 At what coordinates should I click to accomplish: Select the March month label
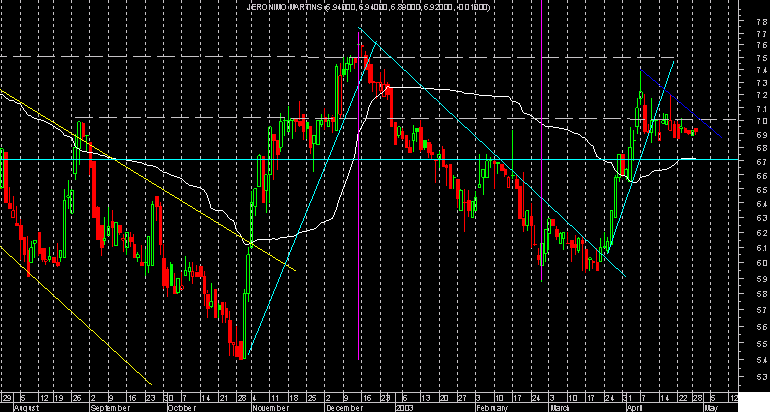(x=560, y=408)
